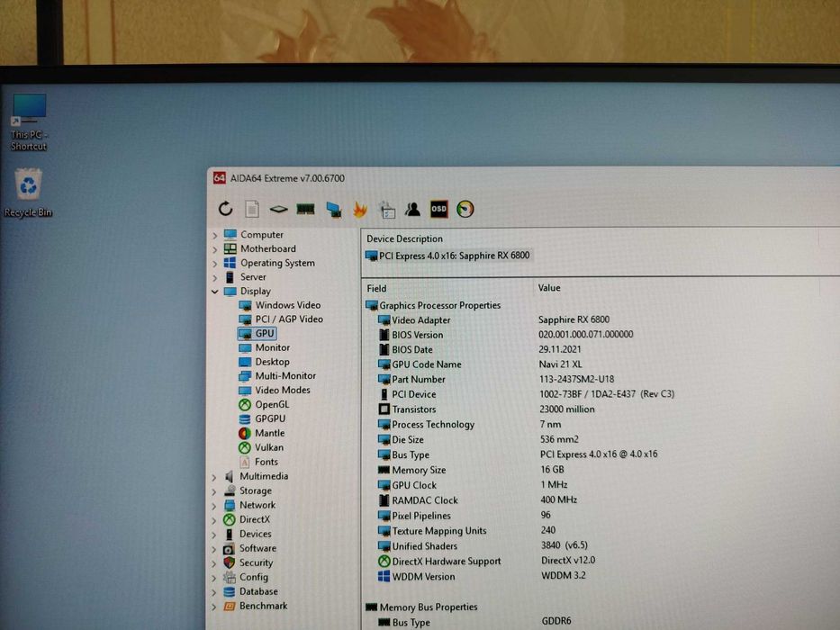Select the OpenGL tree item
Screen dimensions: 840x630
point(264,404)
